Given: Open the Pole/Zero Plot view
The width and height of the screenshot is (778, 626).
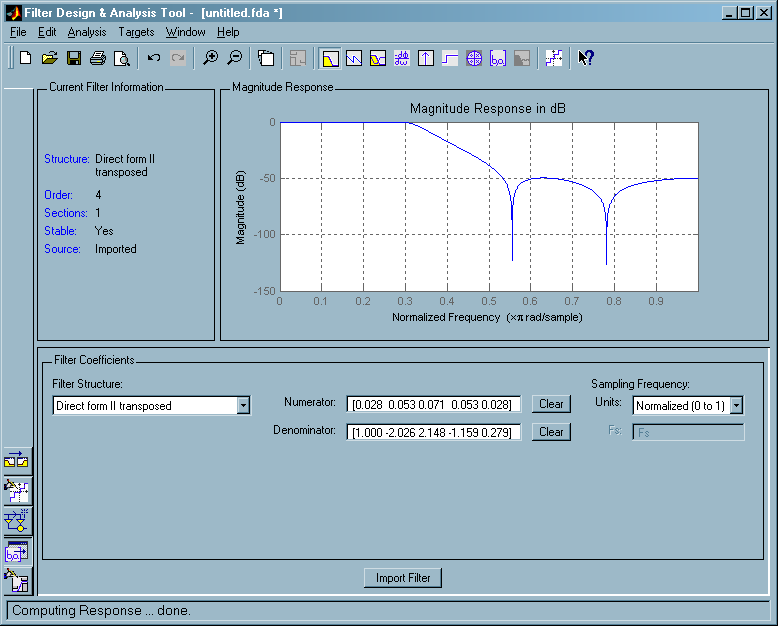Looking at the screenshot, I should (x=474, y=58).
